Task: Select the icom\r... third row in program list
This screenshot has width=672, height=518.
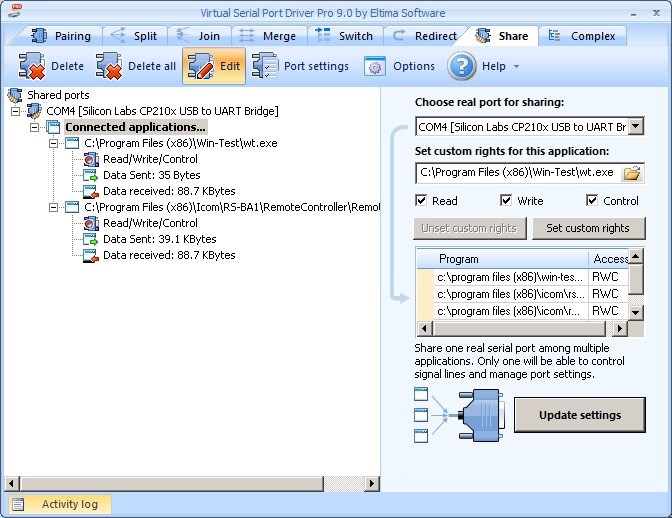Action: click(522, 311)
